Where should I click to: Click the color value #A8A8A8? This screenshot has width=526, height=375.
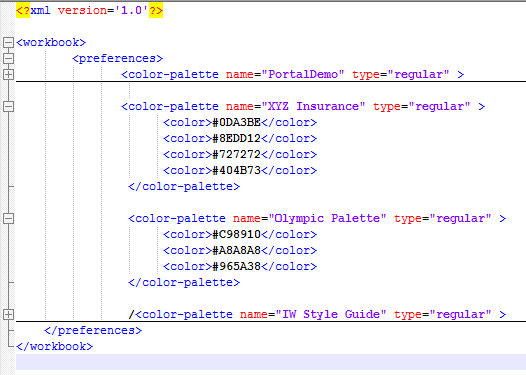(236, 251)
